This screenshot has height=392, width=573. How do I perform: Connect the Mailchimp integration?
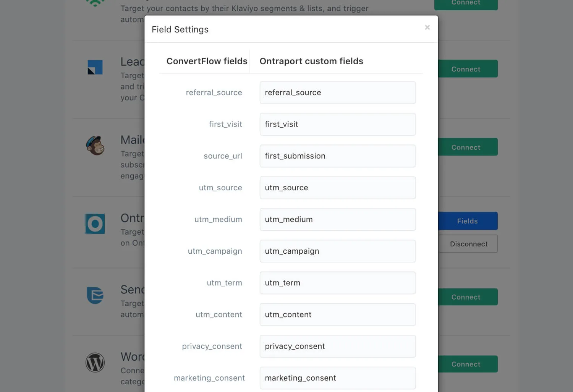point(468,147)
